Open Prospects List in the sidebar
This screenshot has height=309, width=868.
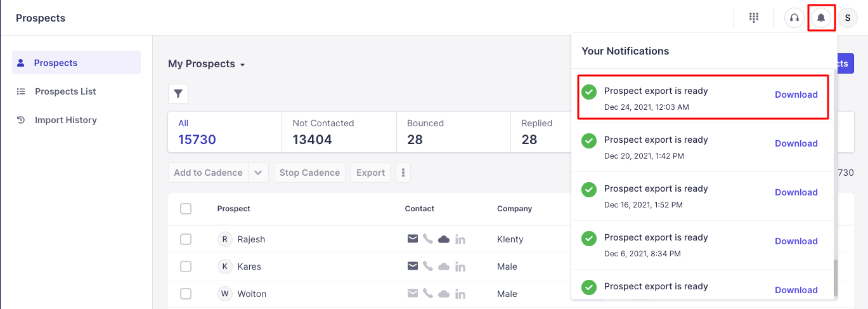click(65, 91)
